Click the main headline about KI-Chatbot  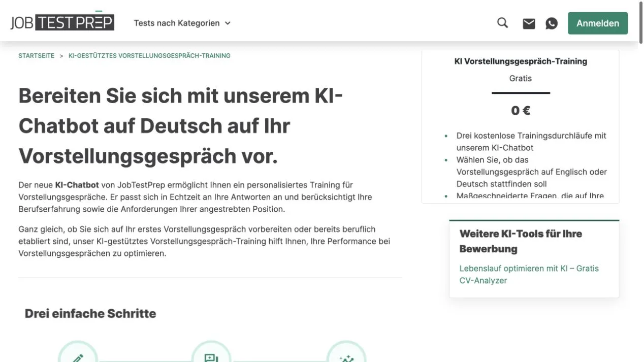[x=181, y=126]
